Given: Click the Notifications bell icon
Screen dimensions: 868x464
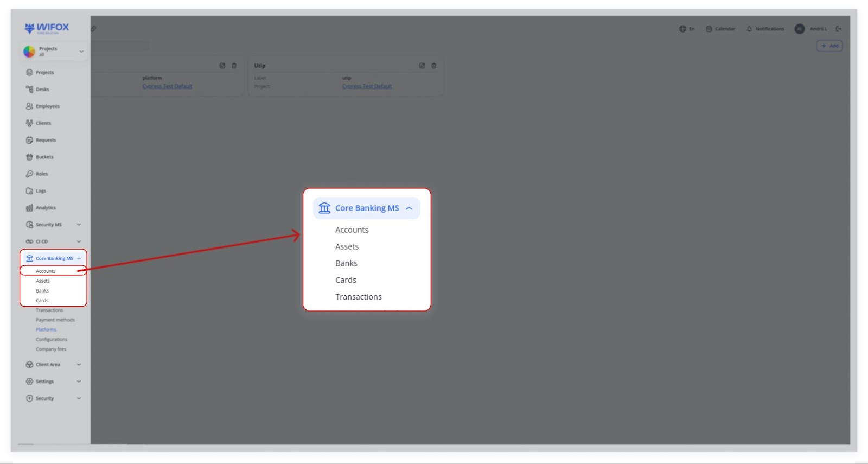Looking at the screenshot, I should click(749, 29).
